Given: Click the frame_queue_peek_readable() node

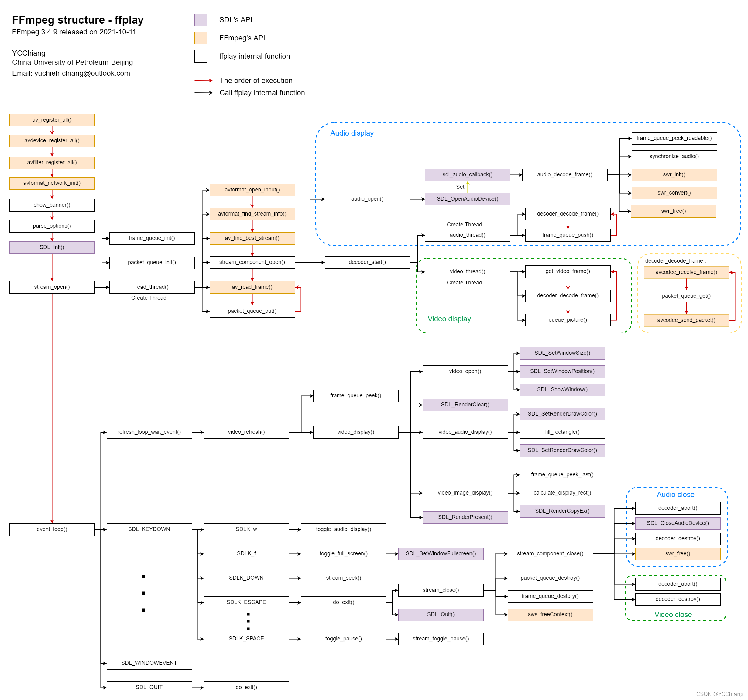Looking at the screenshot, I should pos(674,138).
